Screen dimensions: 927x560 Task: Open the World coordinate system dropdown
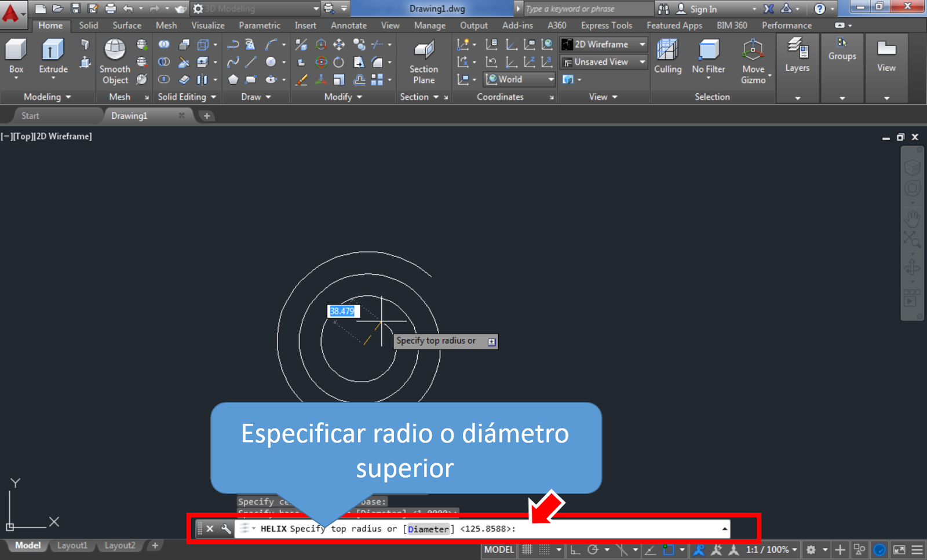(x=519, y=79)
